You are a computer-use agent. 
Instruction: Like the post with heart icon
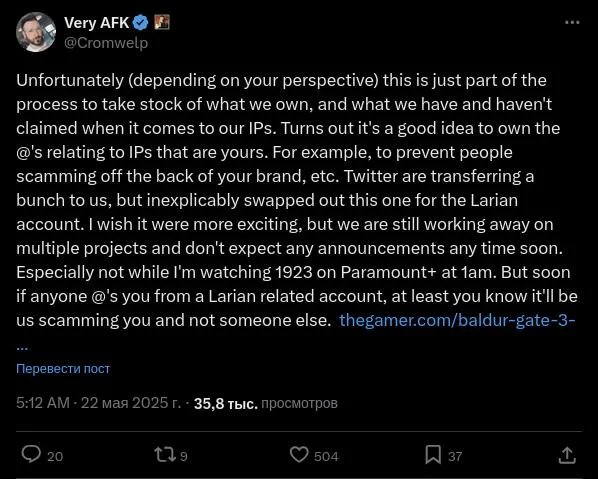[299, 455]
